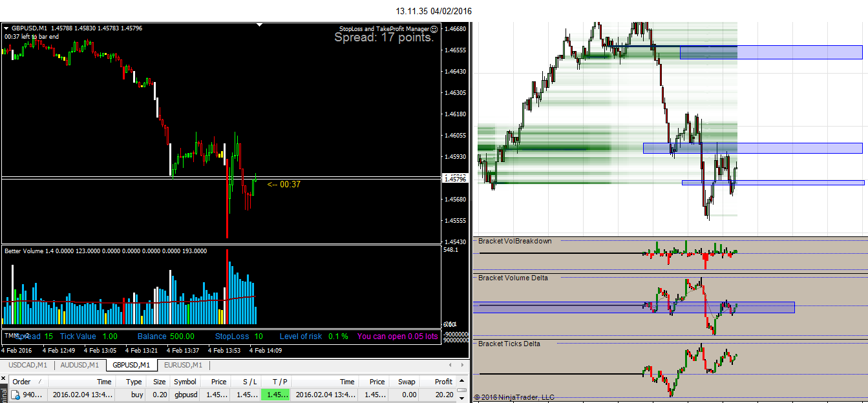Click the Bracket Volume Delta panel label
Viewport: 868px width, 403px height.
click(x=513, y=278)
